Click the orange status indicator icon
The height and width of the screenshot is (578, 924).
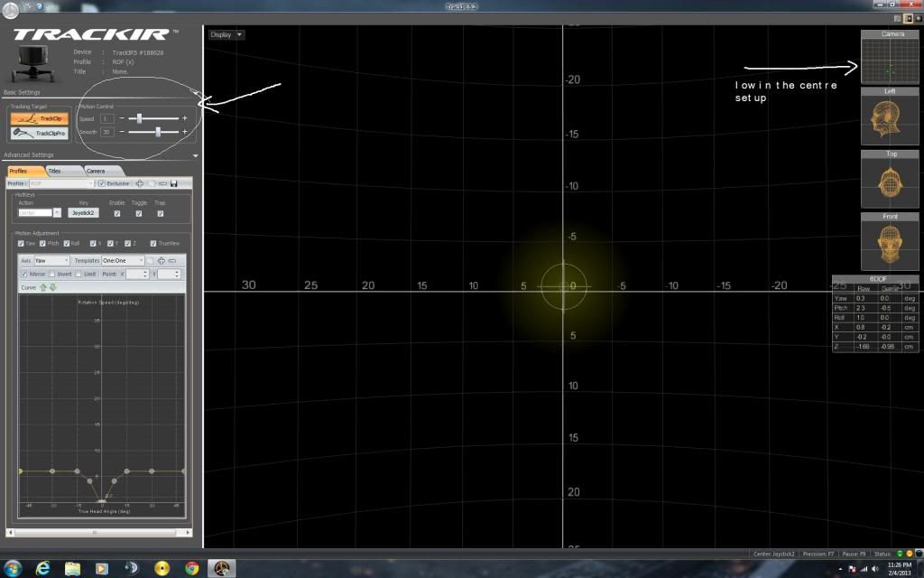point(910,555)
